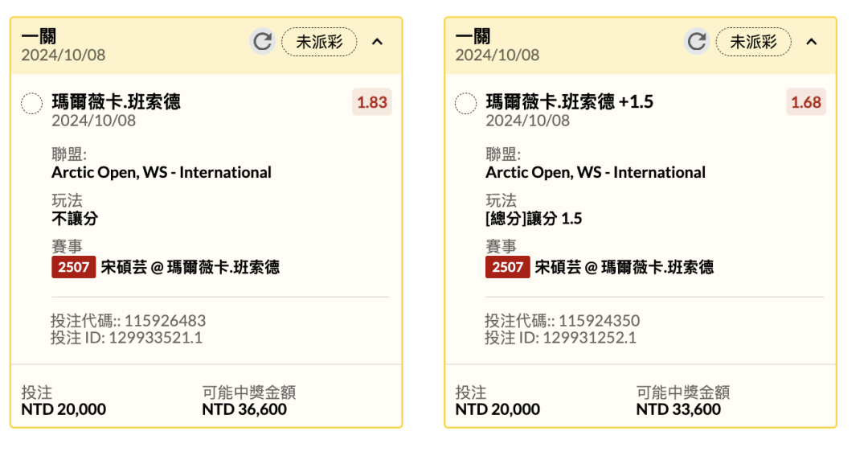The width and height of the screenshot is (868, 456).
Task: Refresh the left bet slip card
Action: [262, 42]
